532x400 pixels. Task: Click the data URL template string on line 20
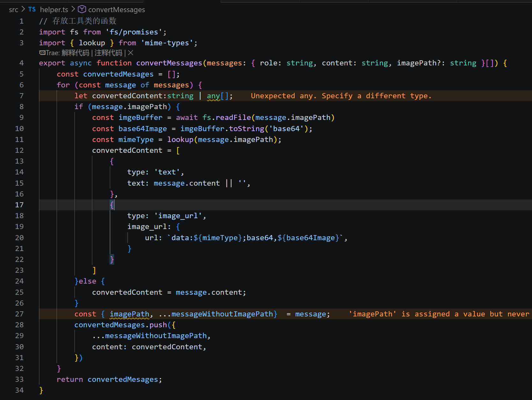click(x=255, y=238)
